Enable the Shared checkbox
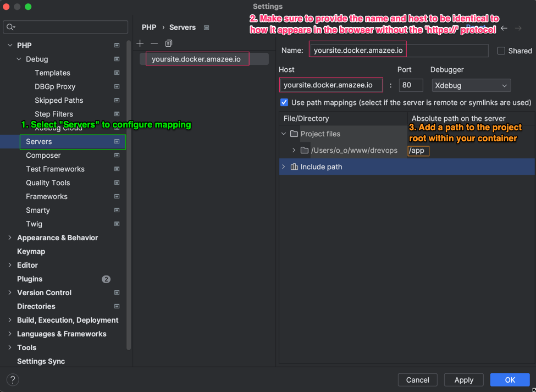Viewport: 536px width, 392px height. (x=501, y=51)
